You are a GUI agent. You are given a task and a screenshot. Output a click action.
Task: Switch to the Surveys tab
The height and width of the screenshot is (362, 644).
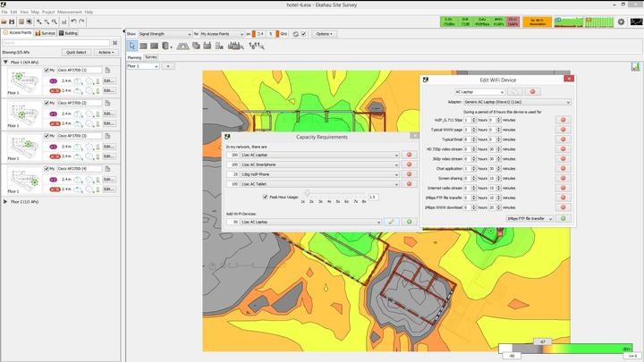click(x=46, y=33)
